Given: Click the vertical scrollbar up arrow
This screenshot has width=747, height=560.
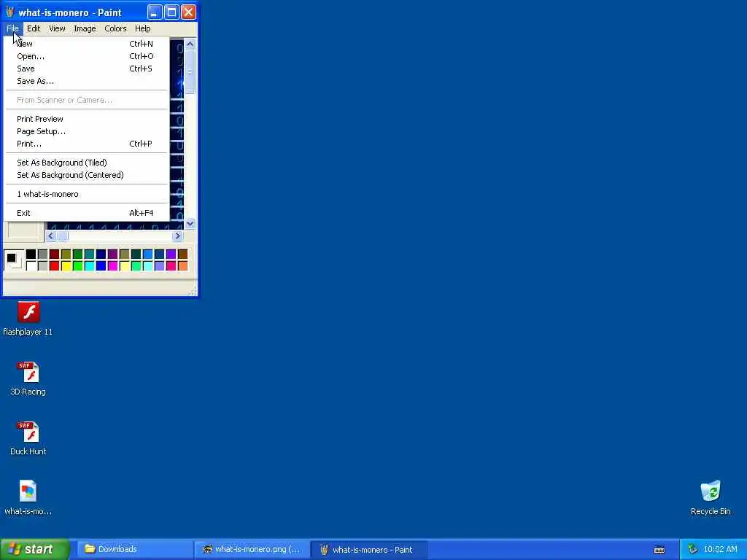Looking at the screenshot, I should pos(190,44).
